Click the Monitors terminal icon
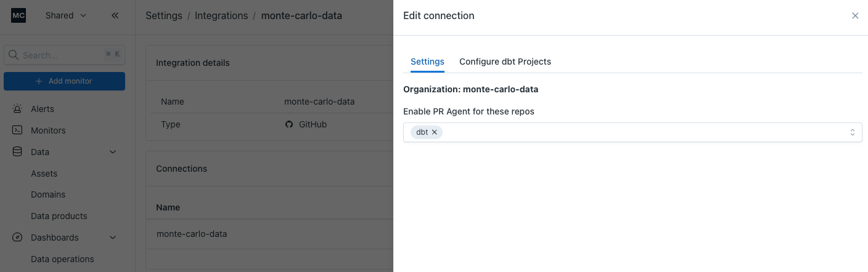The width and height of the screenshot is (868, 272). coord(17,130)
